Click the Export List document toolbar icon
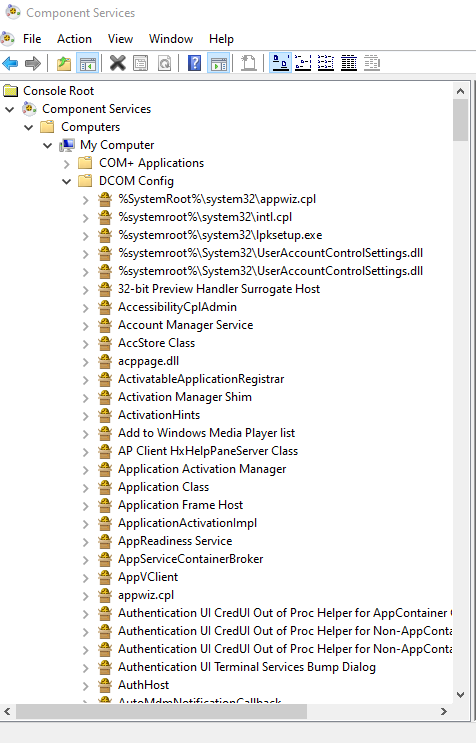 pos(249,63)
